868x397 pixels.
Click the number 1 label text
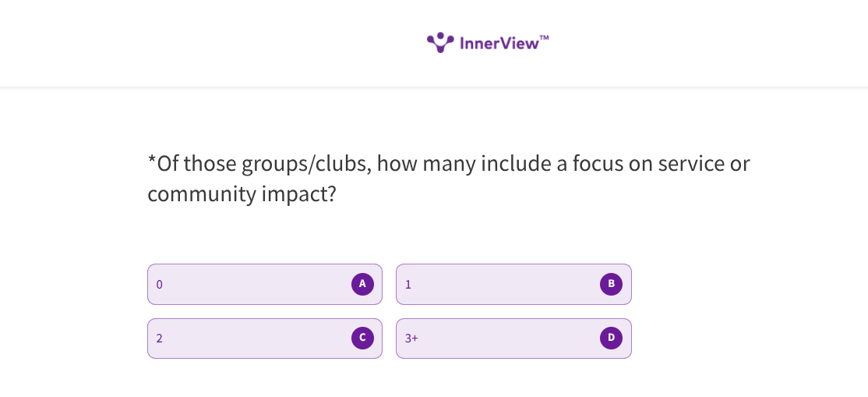pyautogui.click(x=408, y=285)
